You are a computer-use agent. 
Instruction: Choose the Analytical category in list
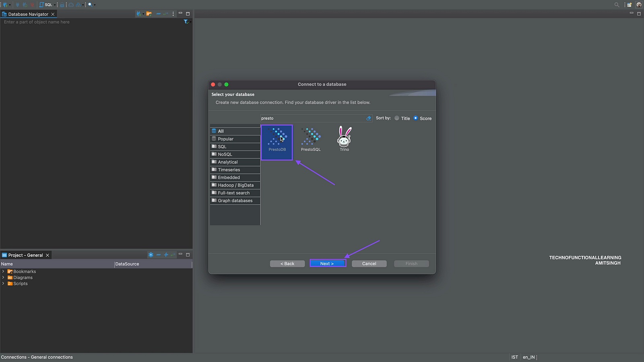coord(228,162)
